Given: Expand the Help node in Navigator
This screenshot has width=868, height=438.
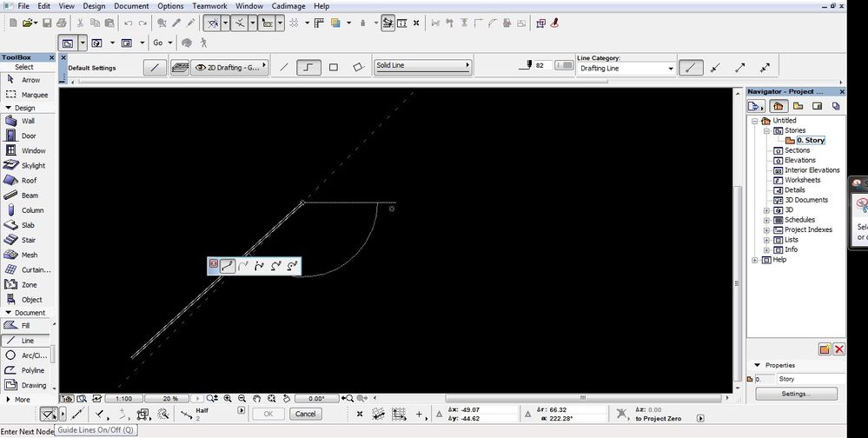Looking at the screenshot, I should pos(755,260).
